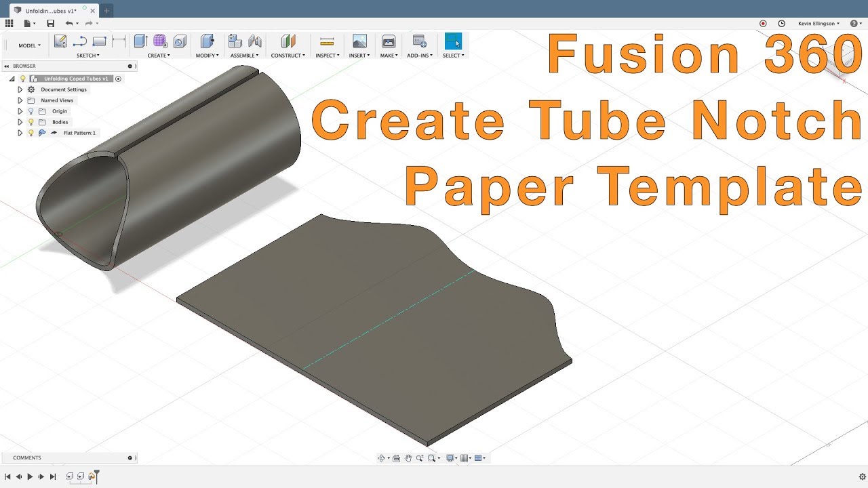Toggle visibility bulb of Unfolding Coped Tubes
Screen dimensions: 868x488
(x=23, y=79)
